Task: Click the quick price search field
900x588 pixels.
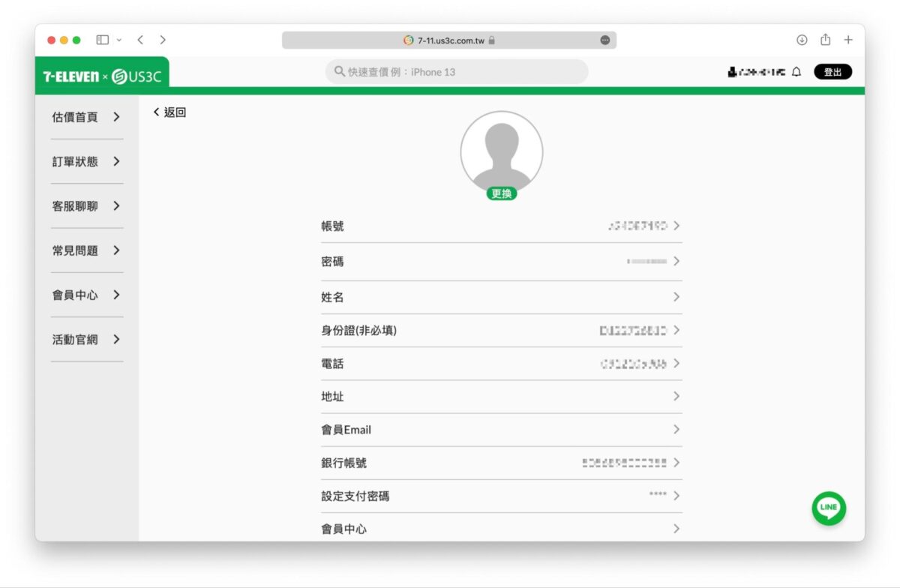Action: 457,72
